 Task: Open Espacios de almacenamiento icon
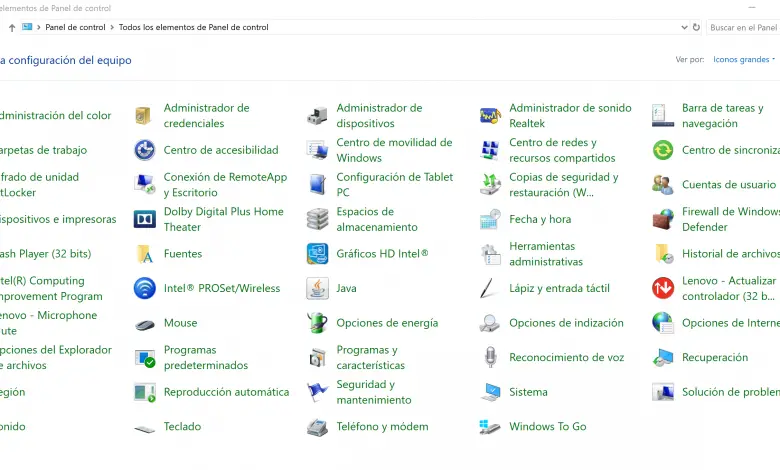(317, 219)
